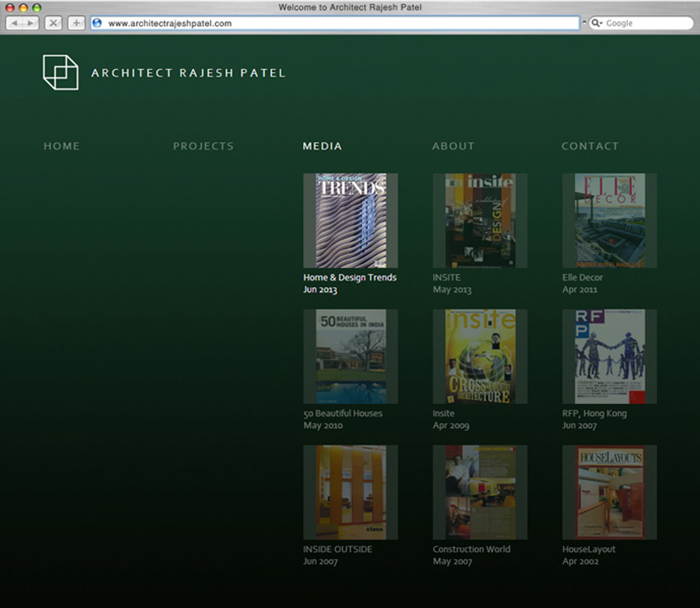Go to the ABOUT navigation item

453,146
